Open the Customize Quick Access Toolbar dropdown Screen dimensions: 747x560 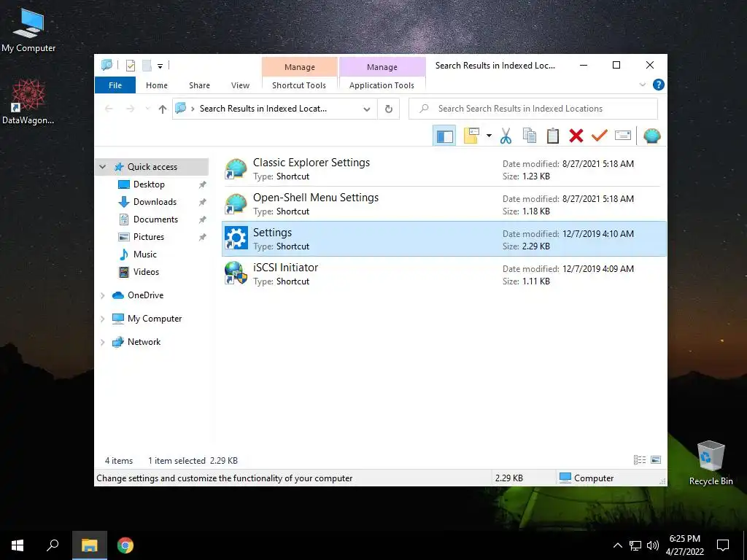click(x=160, y=66)
